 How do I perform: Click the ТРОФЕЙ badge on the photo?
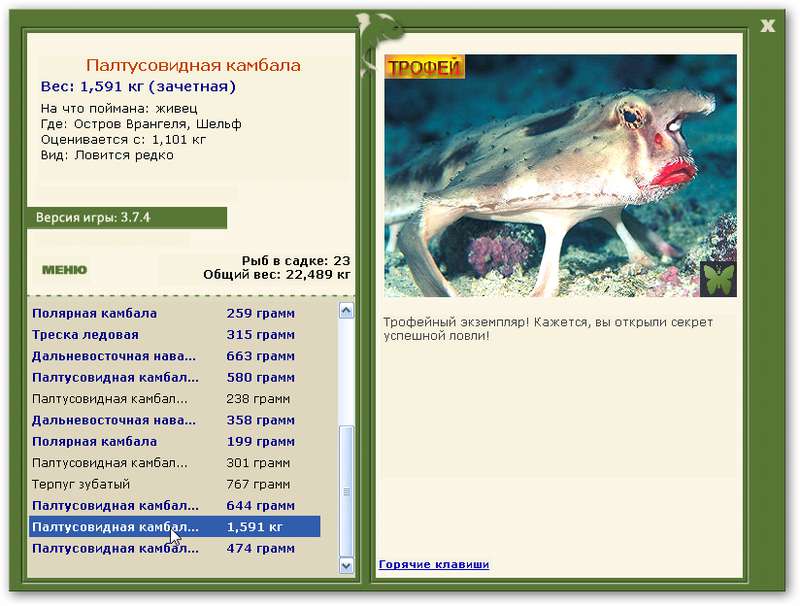425,67
